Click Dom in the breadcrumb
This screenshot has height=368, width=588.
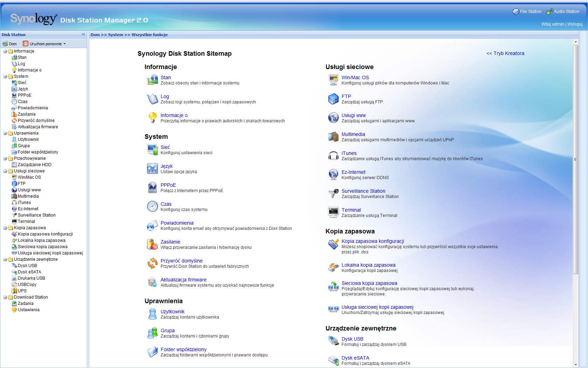pos(95,35)
